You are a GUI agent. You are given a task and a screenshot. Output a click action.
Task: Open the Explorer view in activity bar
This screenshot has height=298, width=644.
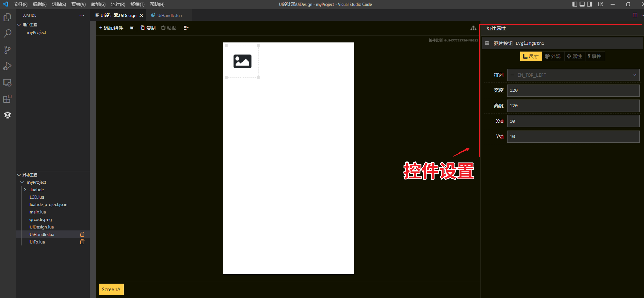click(7, 17)
